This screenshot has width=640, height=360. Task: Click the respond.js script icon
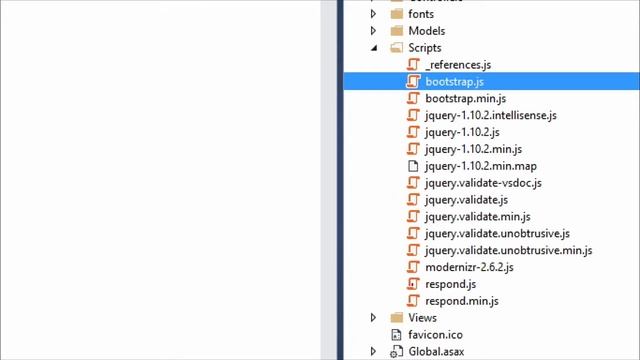[413, 284]
